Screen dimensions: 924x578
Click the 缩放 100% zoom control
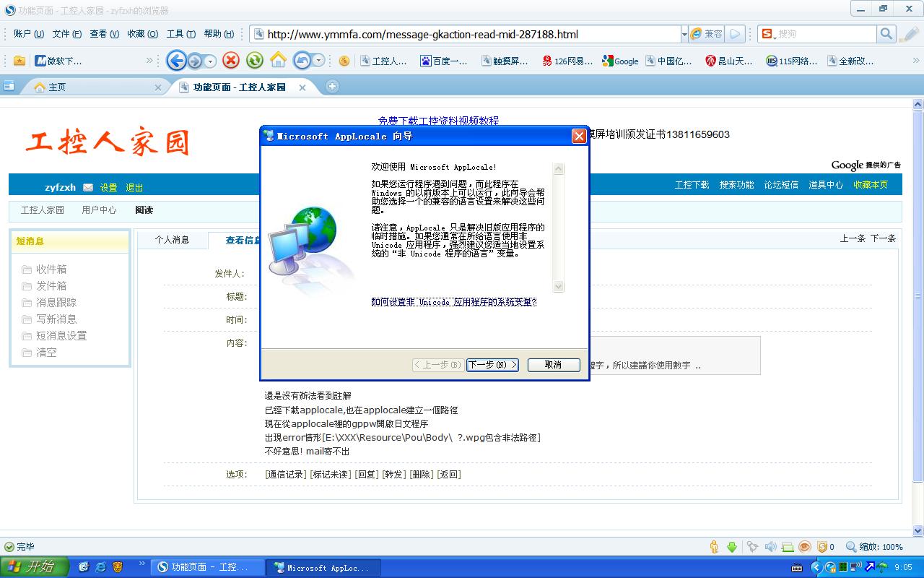click(x=875, y=547)
